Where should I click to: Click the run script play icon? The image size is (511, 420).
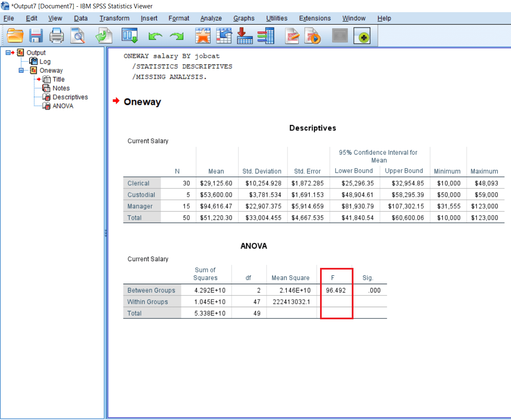click(313, 36)
